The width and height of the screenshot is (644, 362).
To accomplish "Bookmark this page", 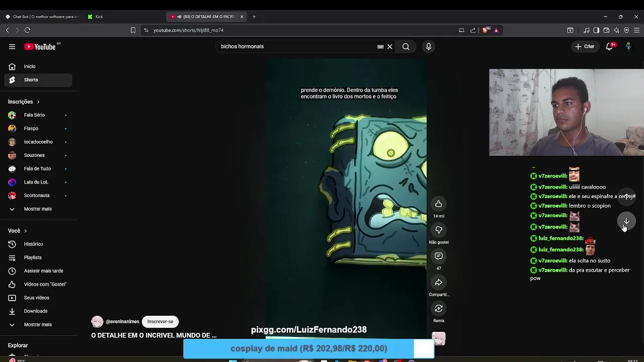I will pos(133,30).
